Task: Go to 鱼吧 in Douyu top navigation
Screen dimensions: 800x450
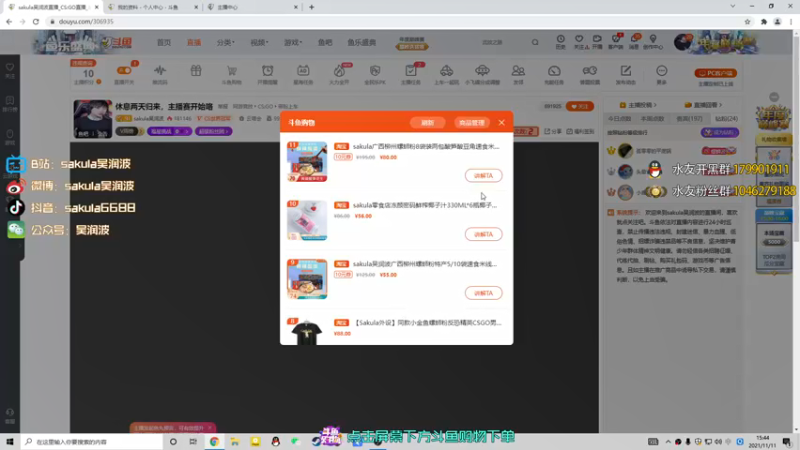Action: [x=325, y=42]
